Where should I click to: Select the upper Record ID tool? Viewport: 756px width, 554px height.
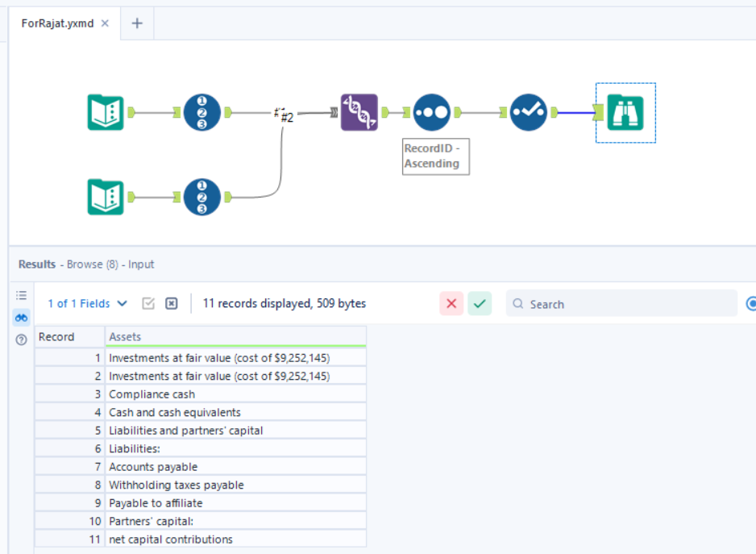point(202,112)
